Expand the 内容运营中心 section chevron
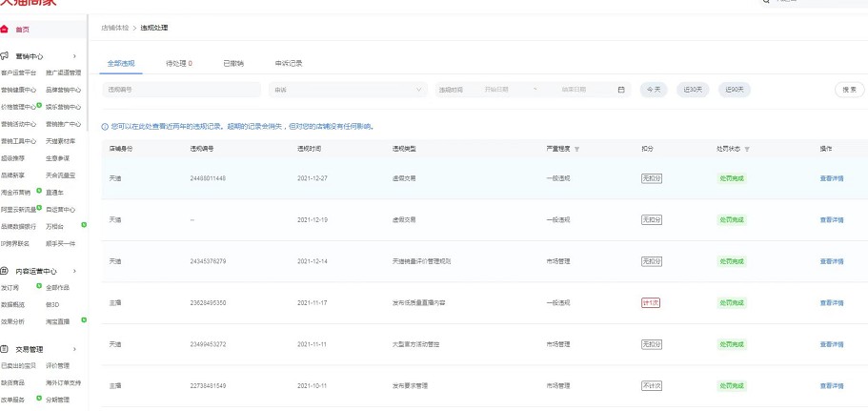The image size is (868, 411). pos(74,271)
